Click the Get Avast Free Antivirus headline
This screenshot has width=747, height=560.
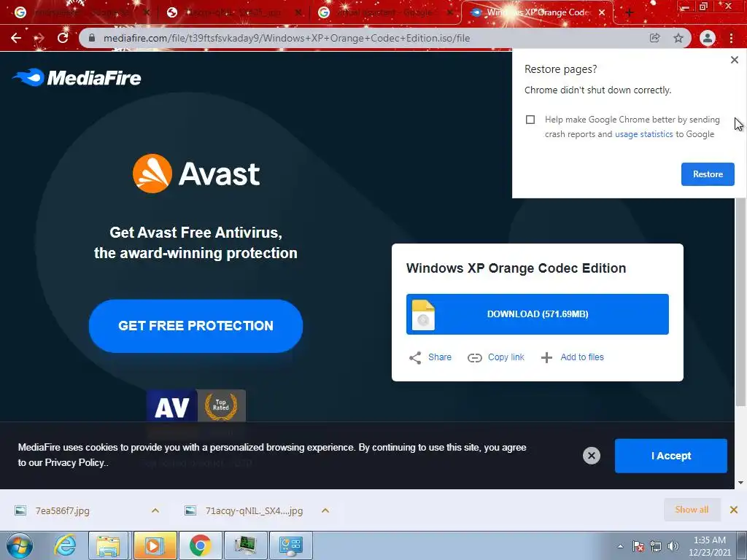click(196, 242)
